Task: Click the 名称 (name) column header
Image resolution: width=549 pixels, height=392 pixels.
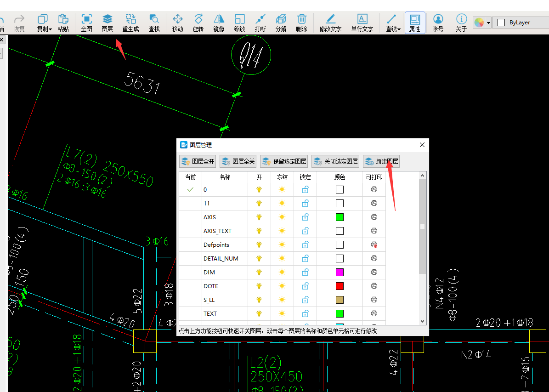Action: click(x=225, y=177)
